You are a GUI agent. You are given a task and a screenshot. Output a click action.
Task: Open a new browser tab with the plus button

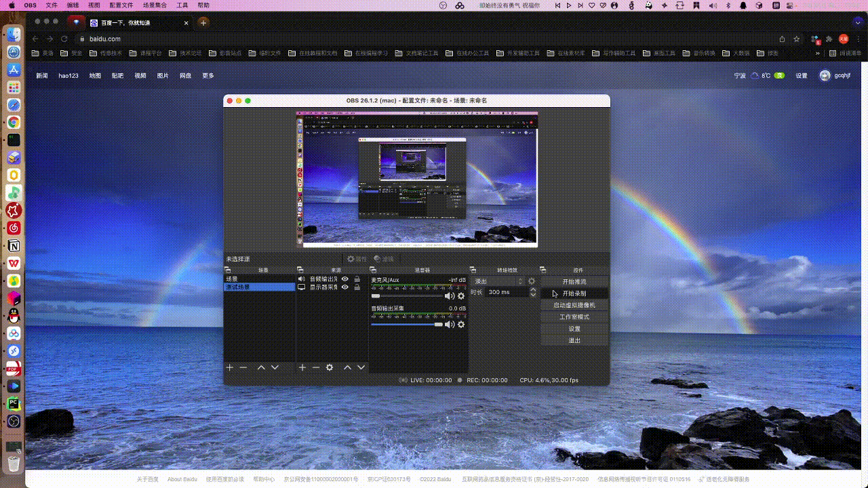pyautogui.click(x=203, y=22)
